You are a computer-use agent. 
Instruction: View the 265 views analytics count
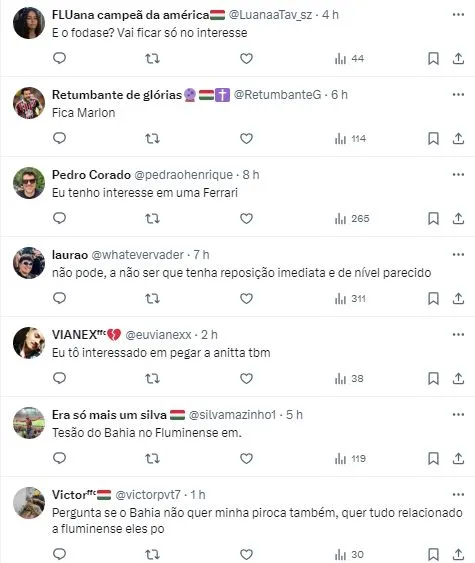coord(352,219)
